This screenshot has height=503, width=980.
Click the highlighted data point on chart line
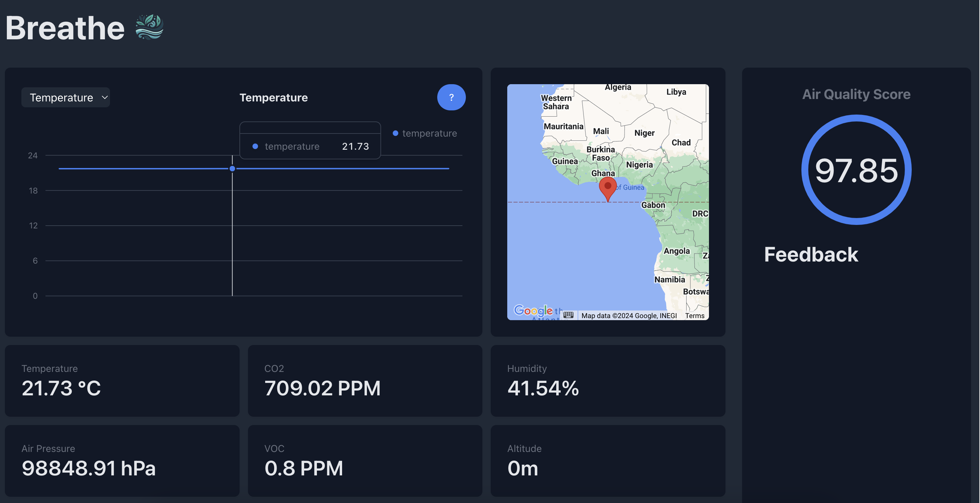tap(232, 169)
